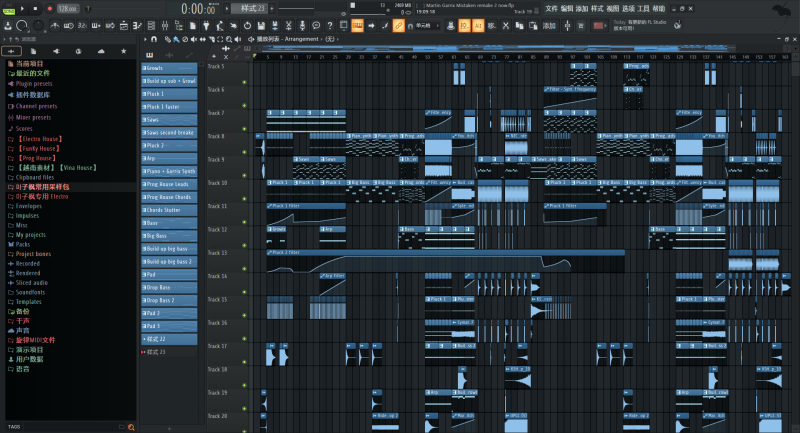This screenshot has height=433, width=800.
Task: Enable the 3-2-1 countdown before recording
Action: [x=82, y=26]
